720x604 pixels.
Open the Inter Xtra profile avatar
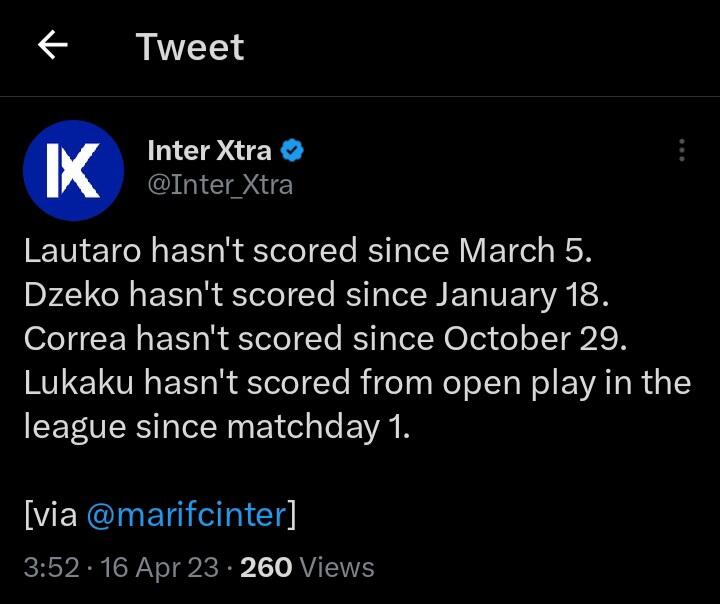click(72, 170)
